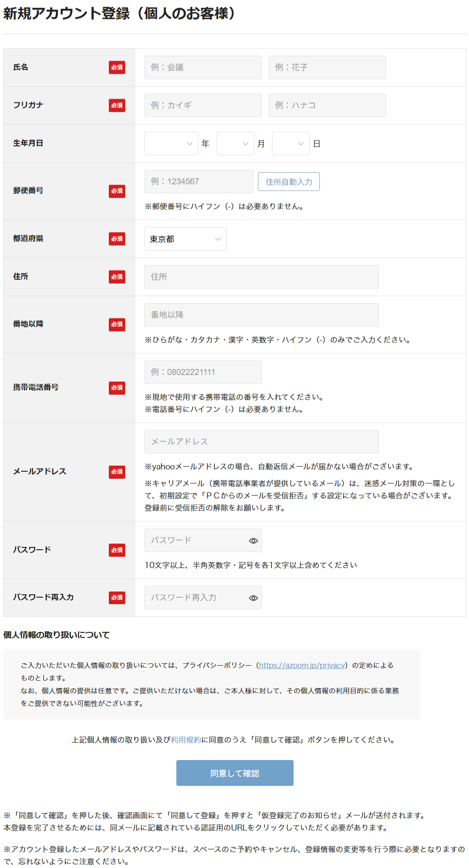Show password with the eye icon
The width and height of the screenshot is (469, 868).
[253, 541]
